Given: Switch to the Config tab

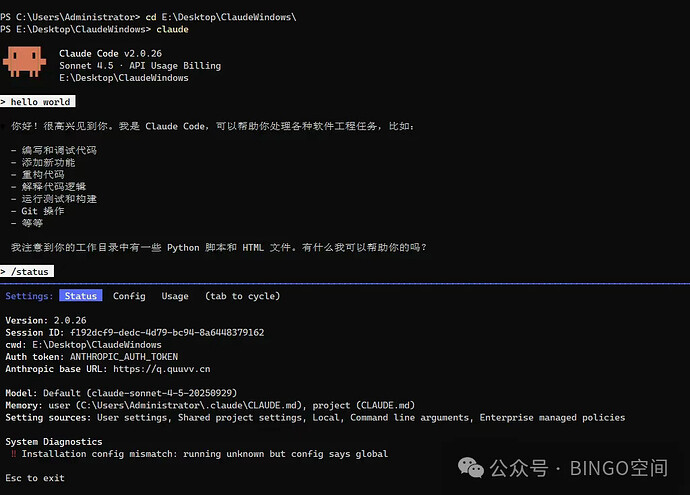Looking at the screenshot, I should (x=129, y=296).
